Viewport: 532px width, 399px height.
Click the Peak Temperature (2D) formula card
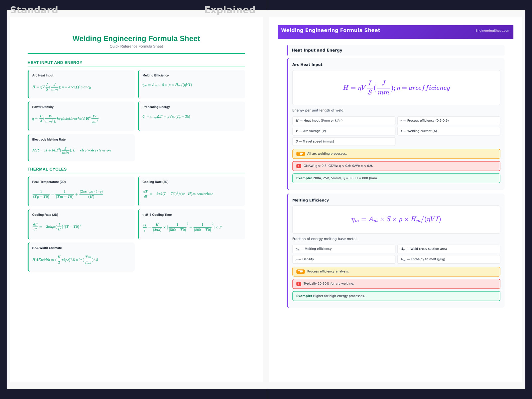pyautogui.click(x=81, y=191)
